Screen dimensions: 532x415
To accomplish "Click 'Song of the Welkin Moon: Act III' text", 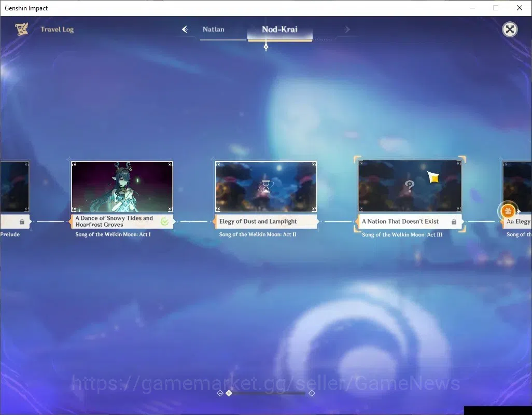I will click(x=402, y=234).
